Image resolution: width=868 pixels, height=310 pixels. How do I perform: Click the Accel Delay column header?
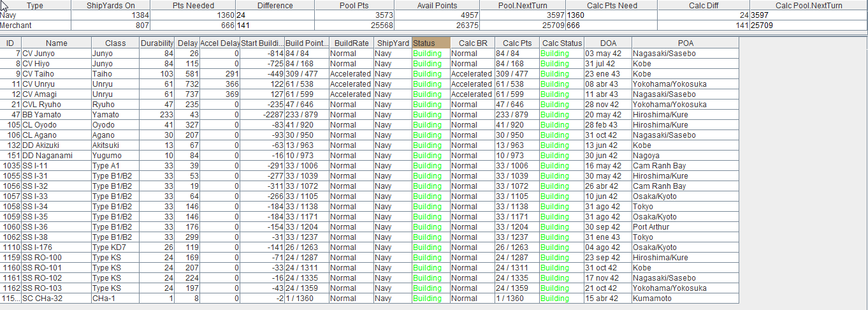click(220, 43)
